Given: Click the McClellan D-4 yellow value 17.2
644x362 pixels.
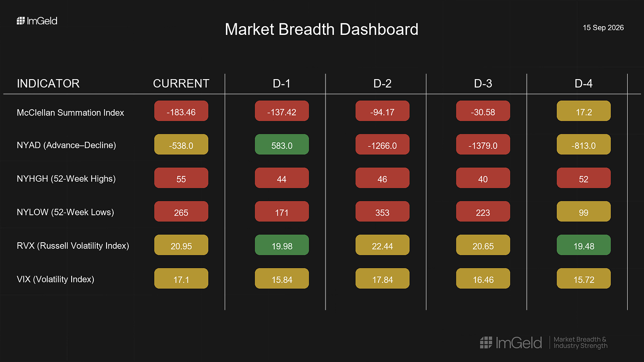Looking at the screenshot, I should pyautogui.click(x=583, y=112).
